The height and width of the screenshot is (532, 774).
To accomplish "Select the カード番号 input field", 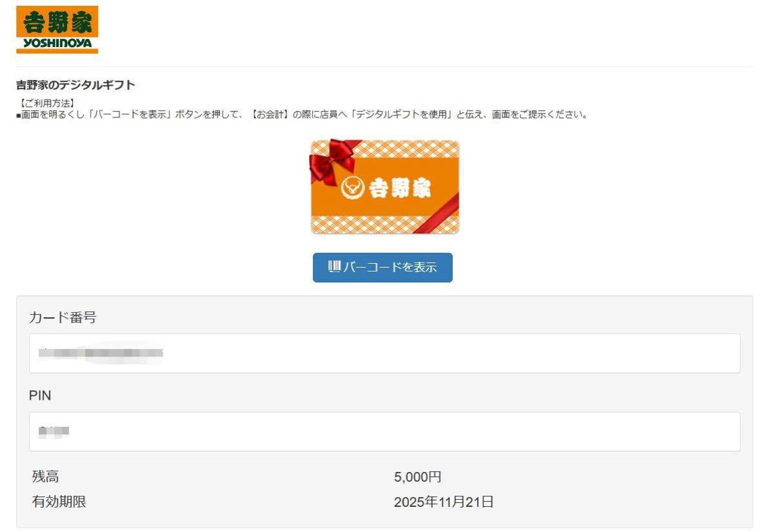I will click(x=384, y=353).
